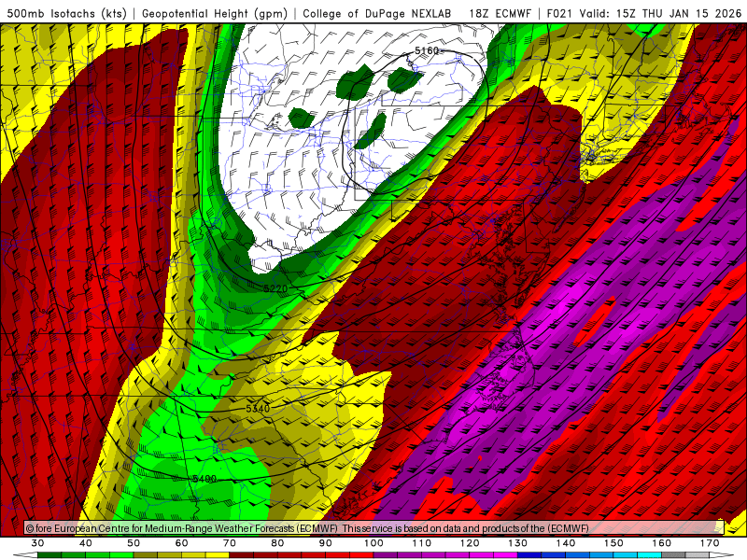Select the 'College of DuPage NEXLAB' text
The width and height of the screenshot is (747, 560).
[377, 13]
